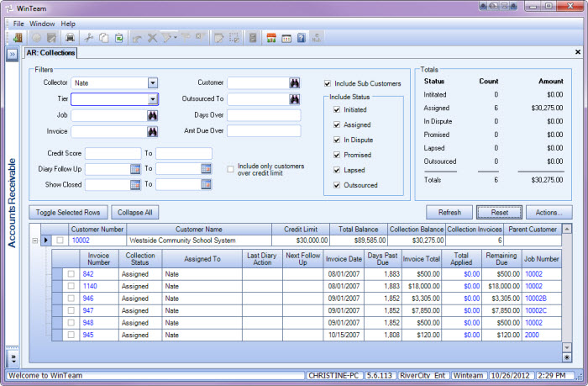Open the Window menu
Viewport: 588px width, 386px height.
coord(42,24)
